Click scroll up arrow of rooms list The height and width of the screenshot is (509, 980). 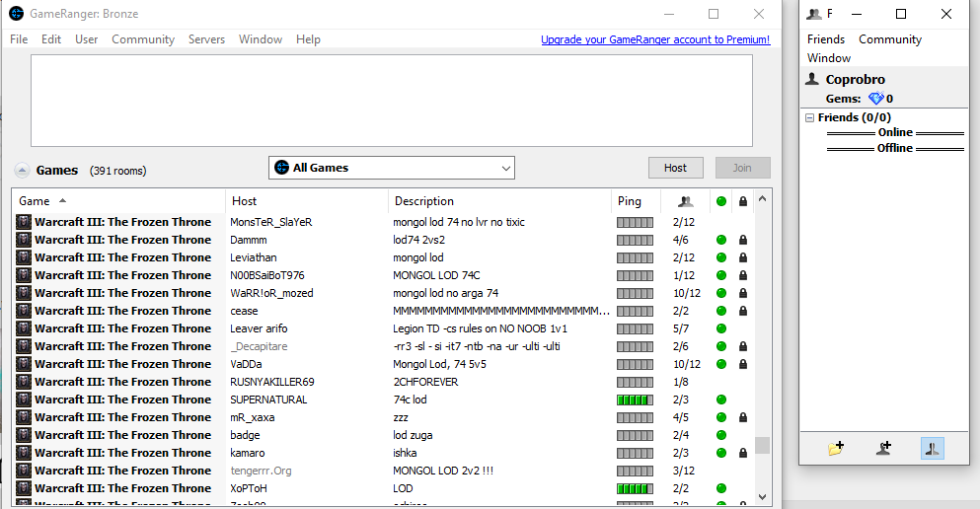click(x=763, y=198)
